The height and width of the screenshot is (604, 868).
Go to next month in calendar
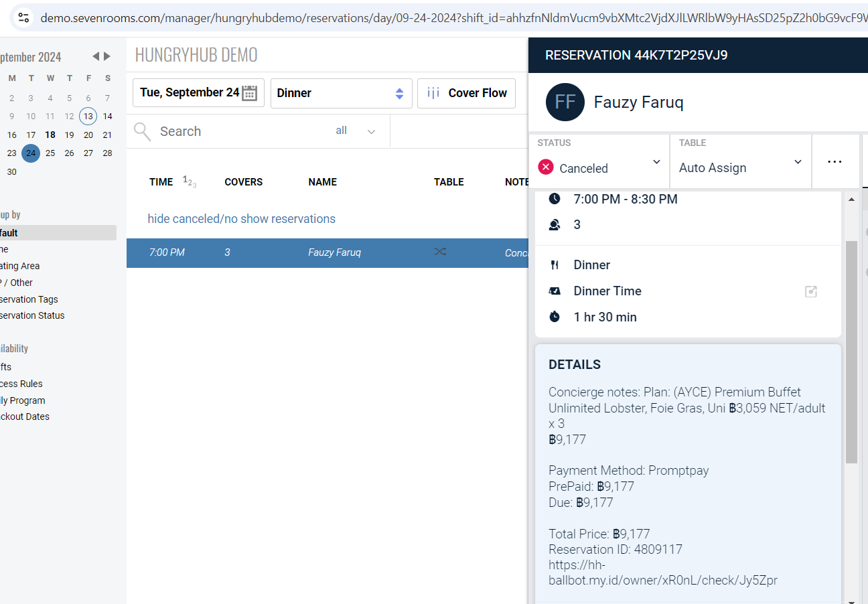[107, 56]
